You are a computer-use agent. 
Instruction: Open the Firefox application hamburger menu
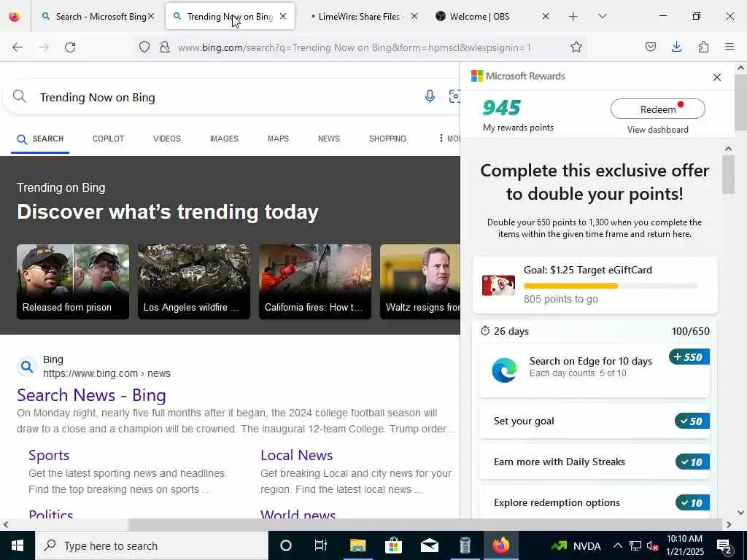click(729, 47)
